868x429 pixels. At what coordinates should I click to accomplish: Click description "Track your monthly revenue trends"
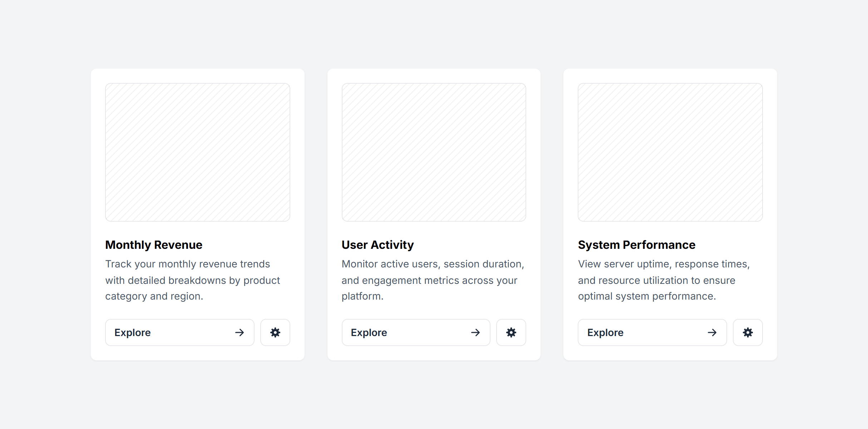188,264
